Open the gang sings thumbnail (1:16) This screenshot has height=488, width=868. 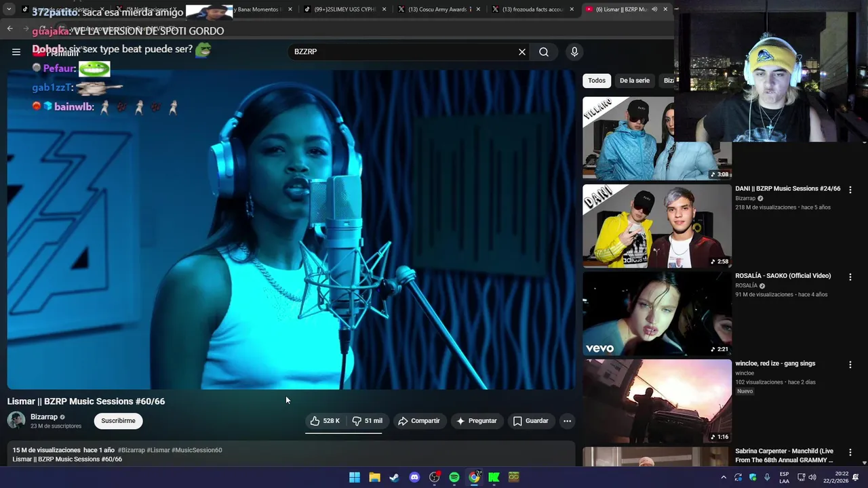click(657, 401)
